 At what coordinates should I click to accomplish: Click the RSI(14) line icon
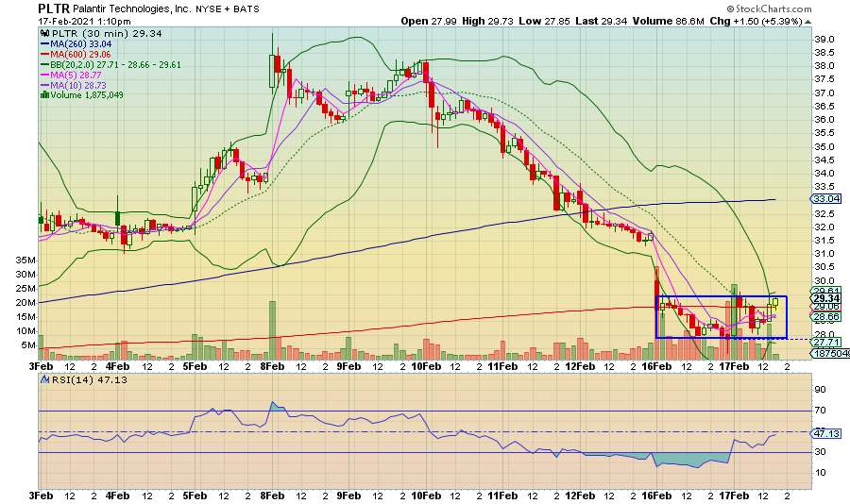pyautogui.click(x=45, y=380)
